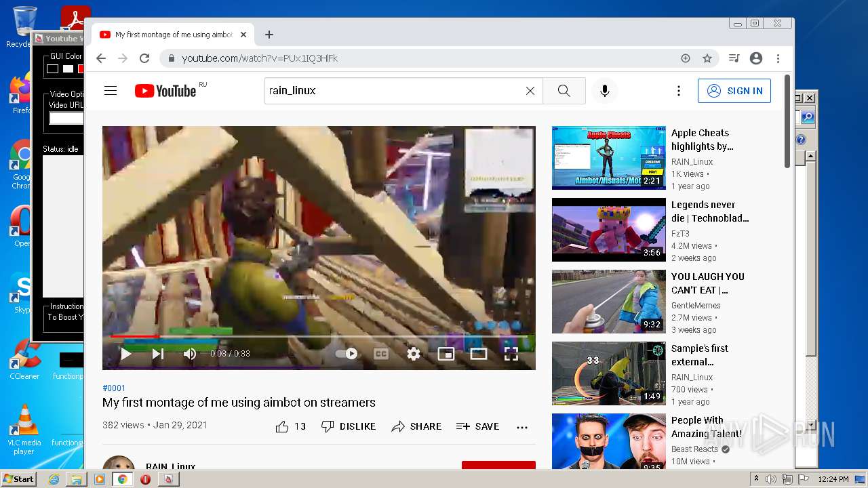Click the Video URL input in the Youtube tool window

[66, 118]
